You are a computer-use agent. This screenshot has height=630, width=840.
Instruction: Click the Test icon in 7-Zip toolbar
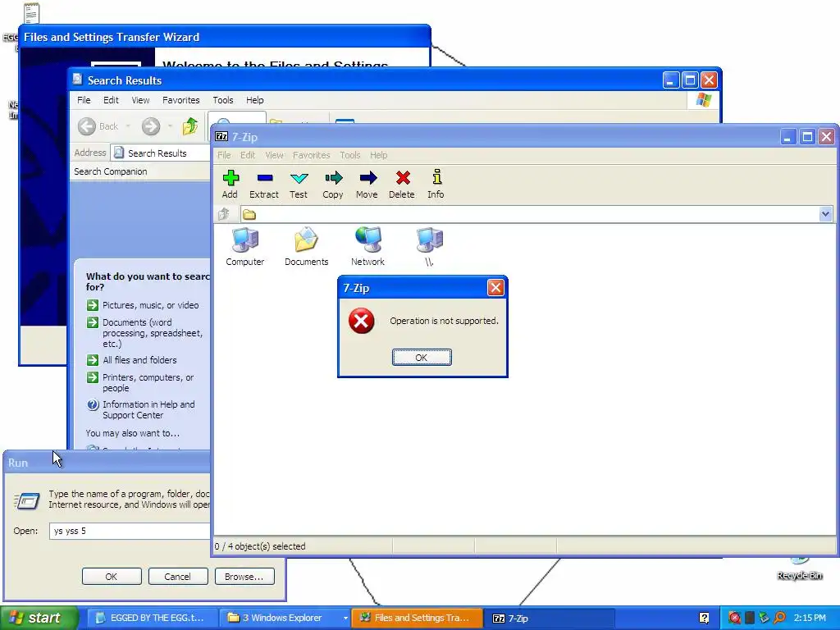coord(299,178)
